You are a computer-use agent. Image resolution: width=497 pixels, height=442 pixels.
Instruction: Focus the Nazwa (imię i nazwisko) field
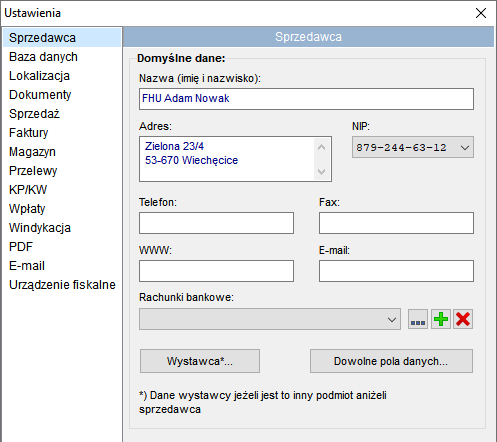tap(306, 99)
